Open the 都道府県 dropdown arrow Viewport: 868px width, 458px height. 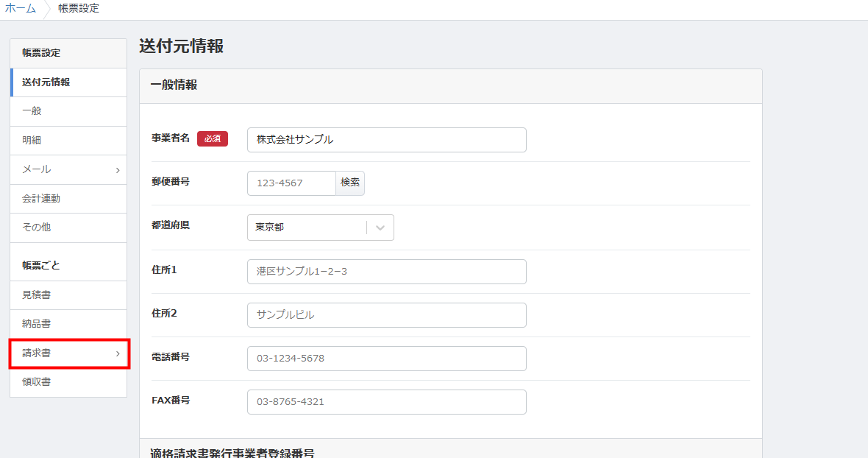[380, 228]
